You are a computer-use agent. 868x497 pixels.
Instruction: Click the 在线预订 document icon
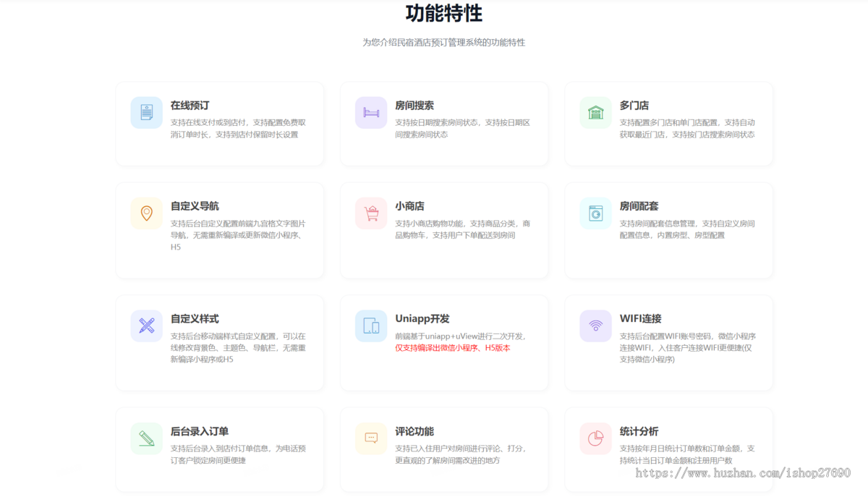[x=147, y=112]
